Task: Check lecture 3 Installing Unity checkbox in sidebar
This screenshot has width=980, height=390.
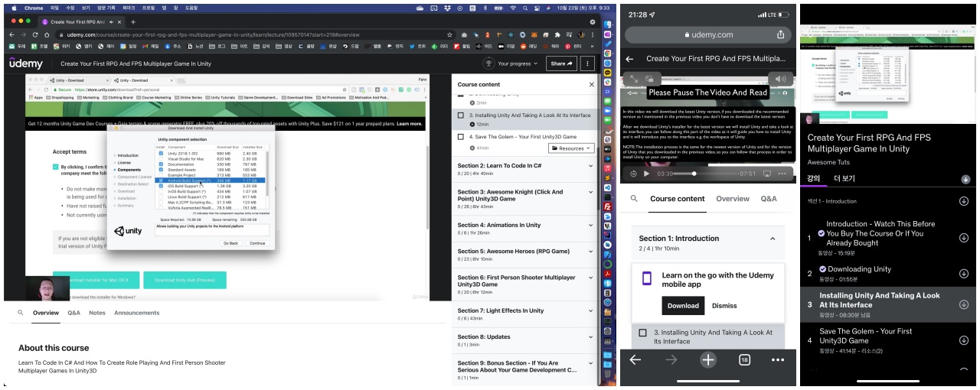Action: tap(461, 115)
